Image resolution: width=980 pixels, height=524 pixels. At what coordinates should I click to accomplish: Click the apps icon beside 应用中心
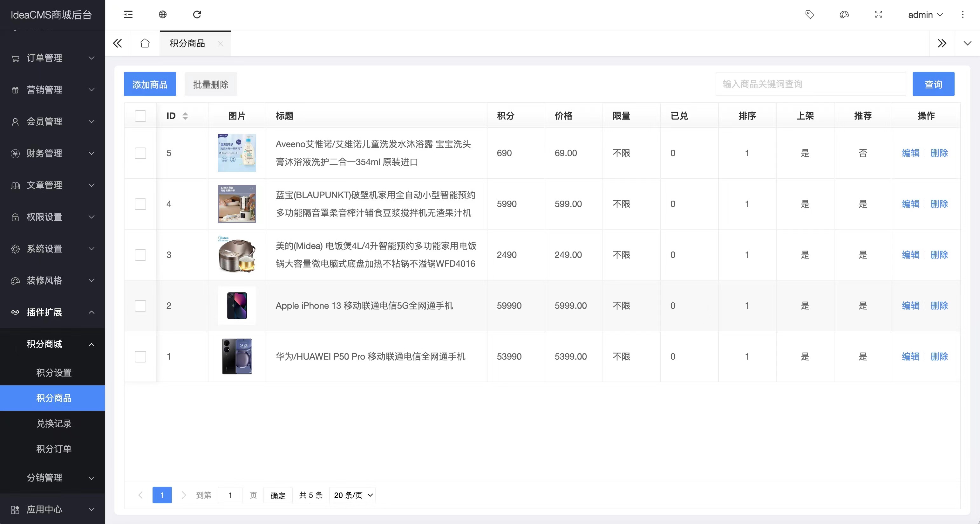[15, 510]
